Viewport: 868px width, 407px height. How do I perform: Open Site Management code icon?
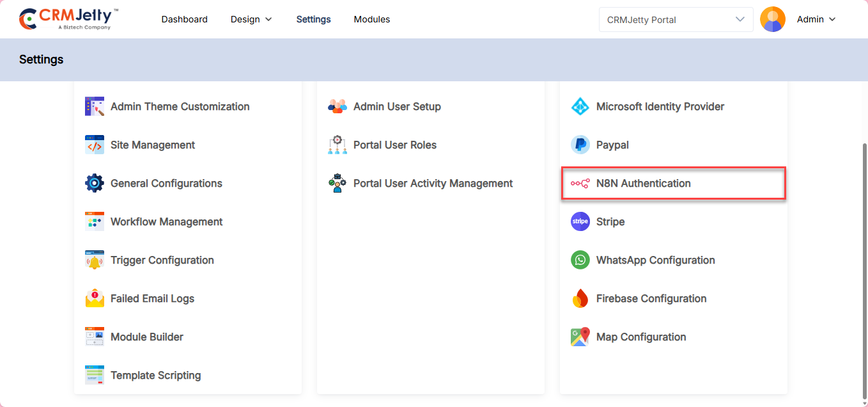click(94, 145)
